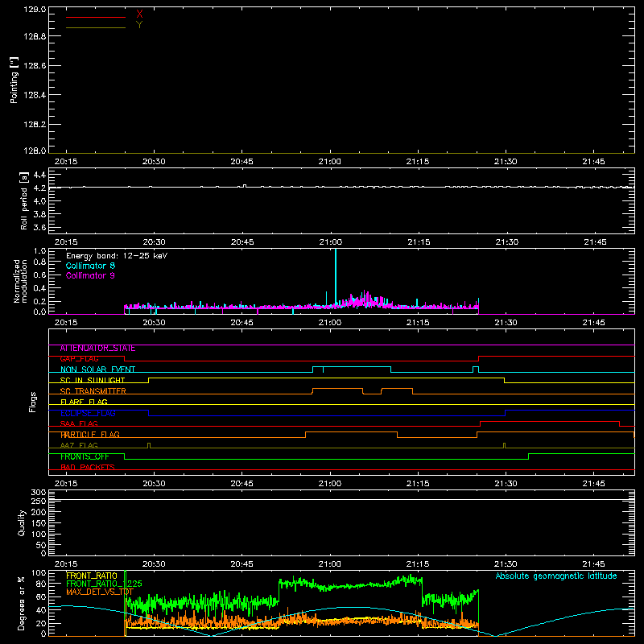The image size is (644, 644).
Task: Click the '100' tick on the Quality axis
Action: coord(38,535)
